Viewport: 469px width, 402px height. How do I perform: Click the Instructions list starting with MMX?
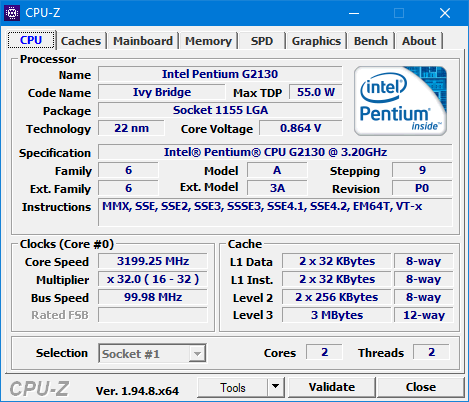[x=275, y=212]
